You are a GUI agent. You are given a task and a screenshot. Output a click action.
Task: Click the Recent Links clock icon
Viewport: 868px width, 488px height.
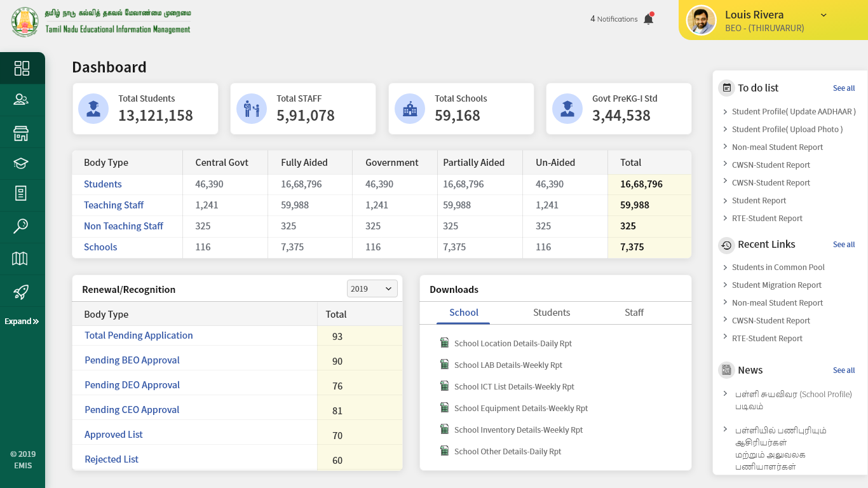coord(726,245)
